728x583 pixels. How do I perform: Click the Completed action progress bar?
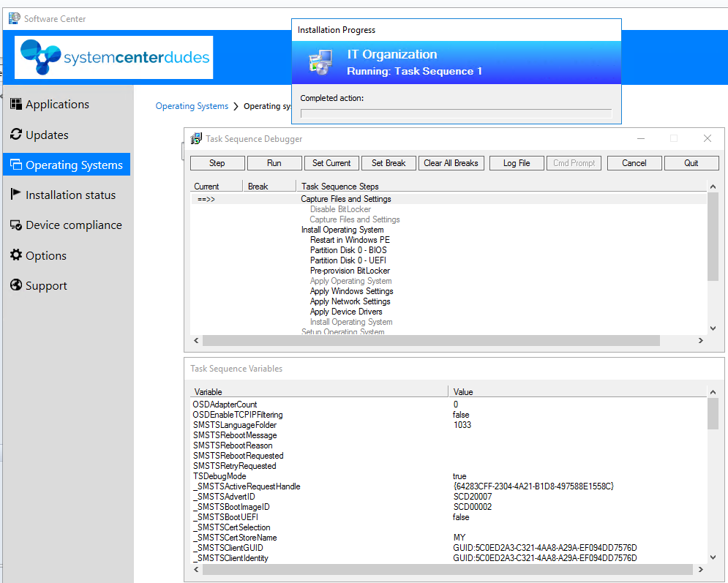point(456,113)
